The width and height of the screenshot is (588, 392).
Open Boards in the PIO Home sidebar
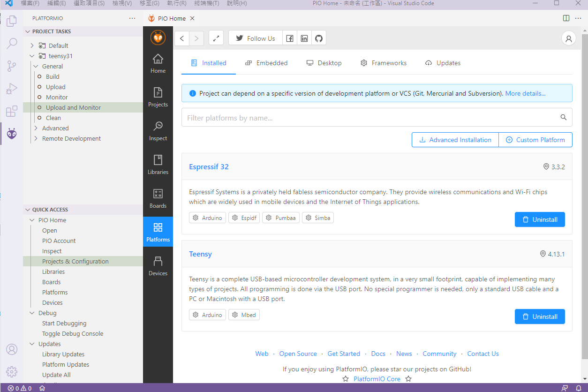pos(158,199)
